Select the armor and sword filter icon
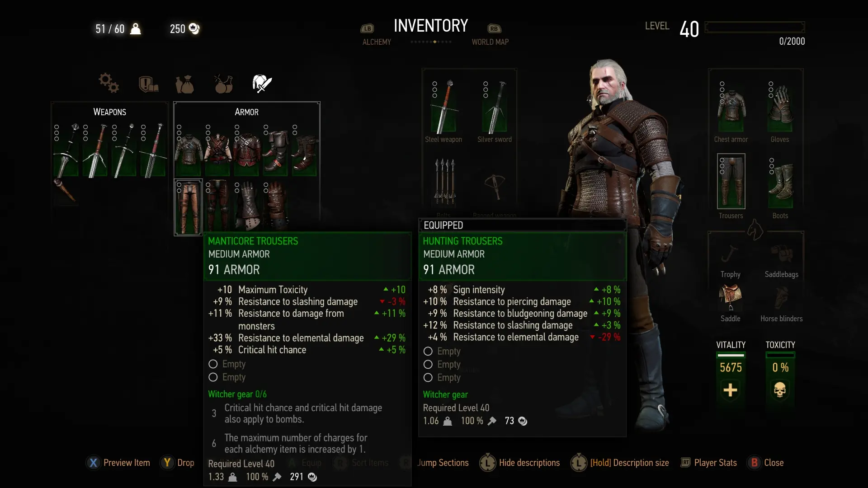The image size is (868, 488). pyautogui.click(x=262, y=84)
